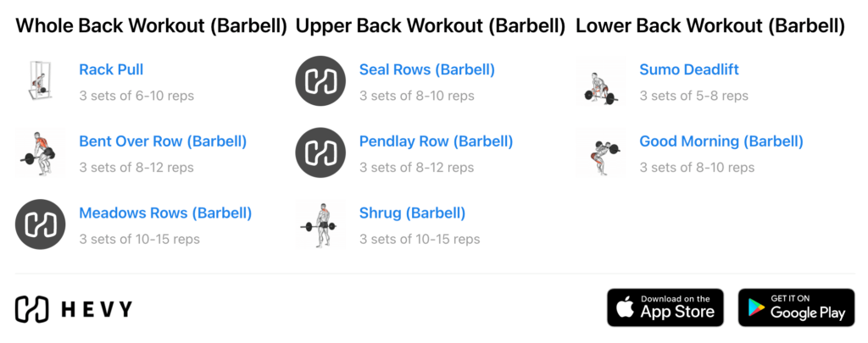Click the Whole Back Workout (Barbell) heading
The width and height of the screenshot is (868, 343).
click(152, 25)
